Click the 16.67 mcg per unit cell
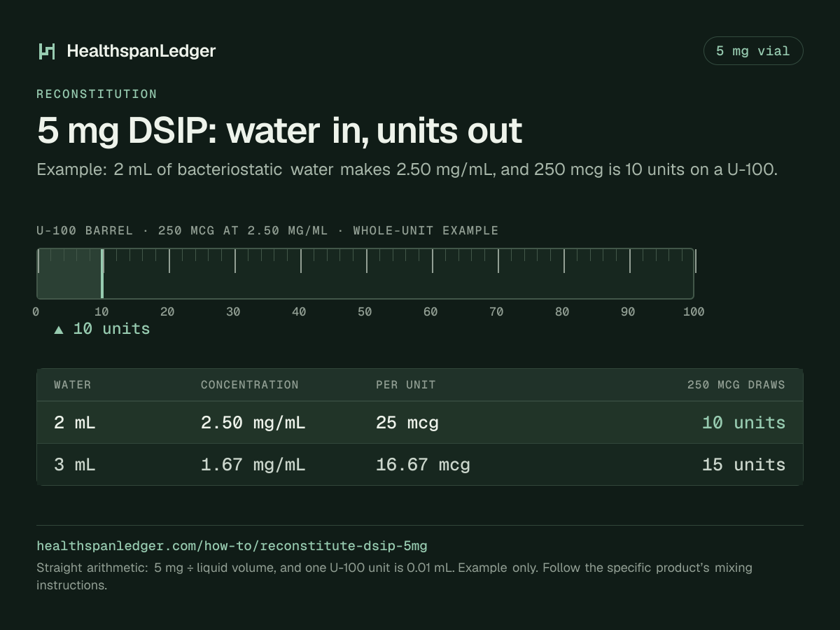 point(423,465)
